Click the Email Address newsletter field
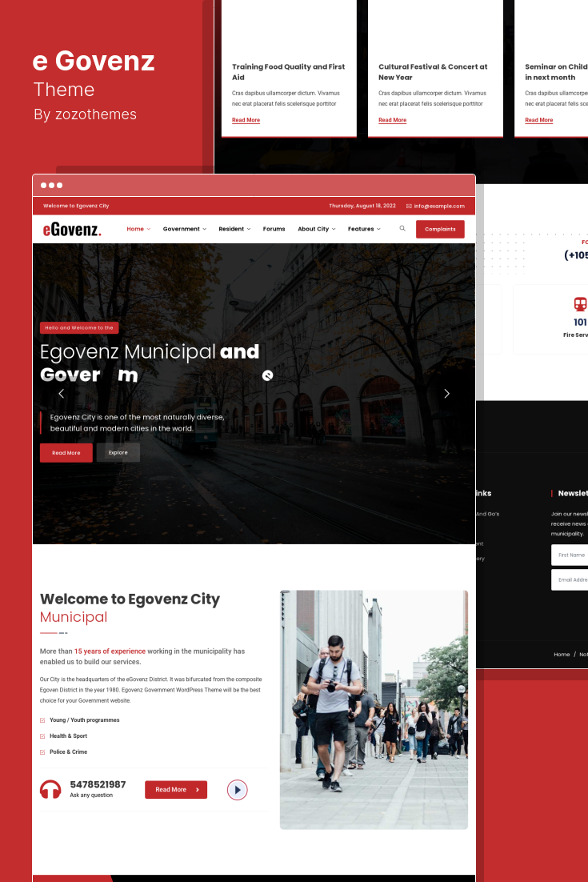This screenshot has height=882, width=588. (x=570, y=580)
